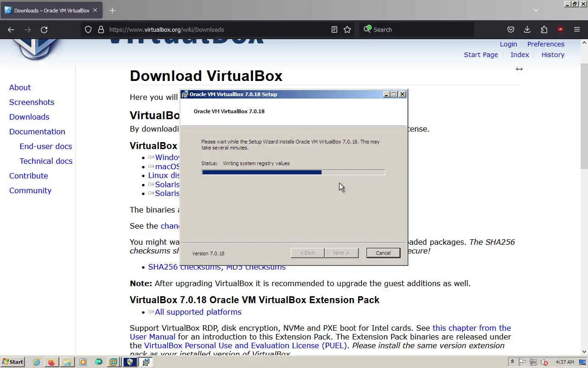Bookmark this page with the star icon
This screenshot has height=368, width=588.
click(x=347, y=29)
